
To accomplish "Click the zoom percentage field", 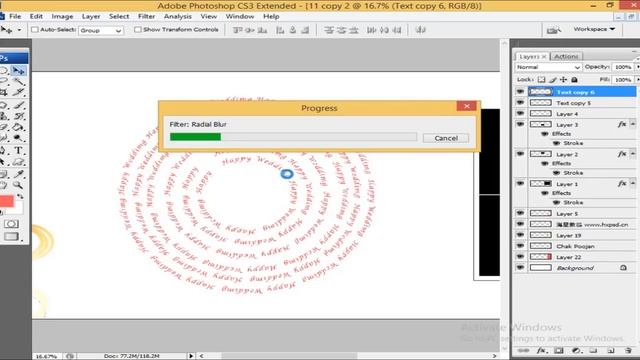I will (x=47, y=356).
